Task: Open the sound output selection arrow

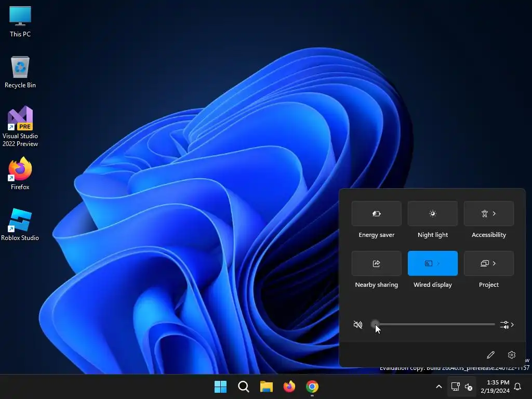Action: 507,325
